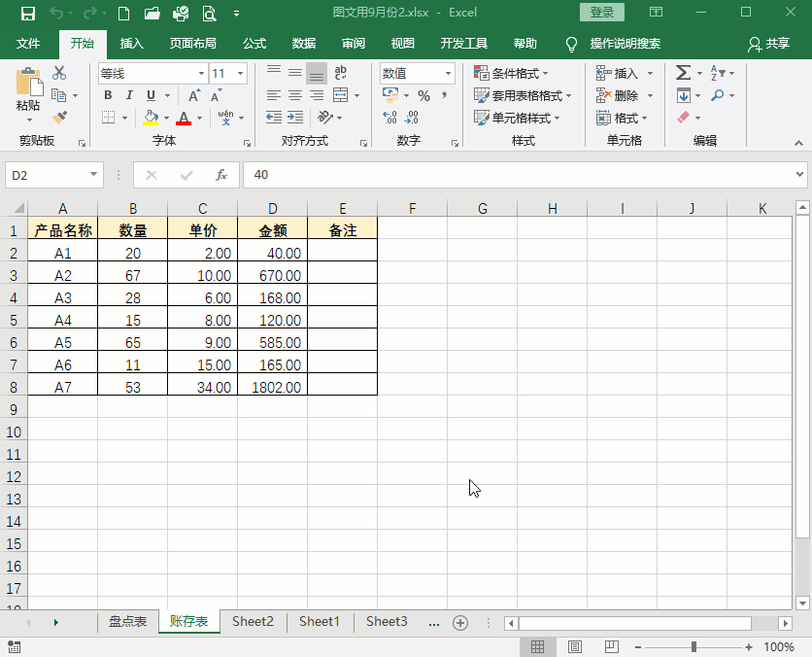The height and width of the screenshot is (657, 812).
Task: Switch to Page Layout view in status bar
Action: point(575,646)
